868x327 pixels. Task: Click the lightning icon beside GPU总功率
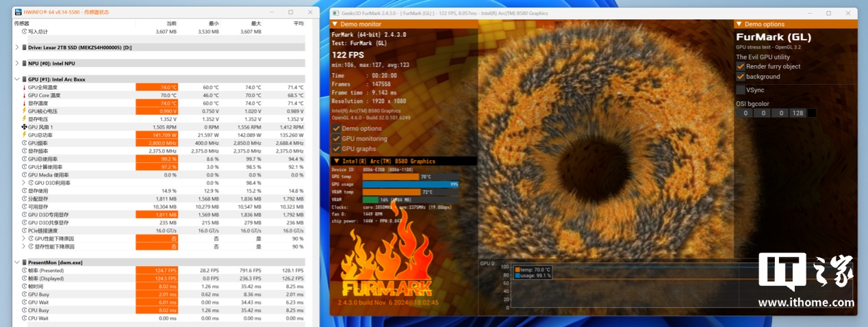[x=25, y=135]
